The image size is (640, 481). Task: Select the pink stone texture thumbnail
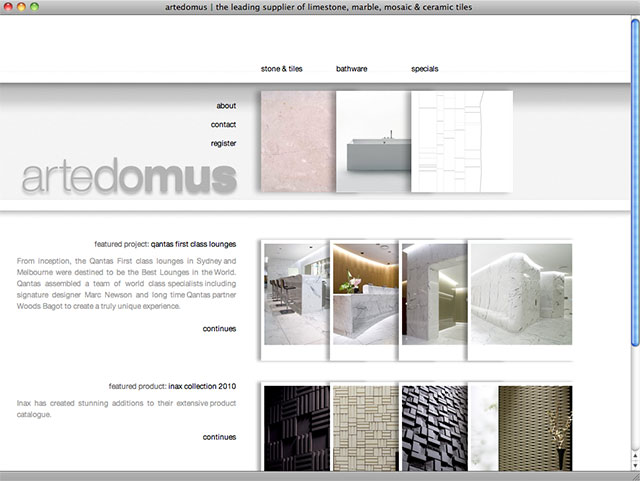coord(298,141)
